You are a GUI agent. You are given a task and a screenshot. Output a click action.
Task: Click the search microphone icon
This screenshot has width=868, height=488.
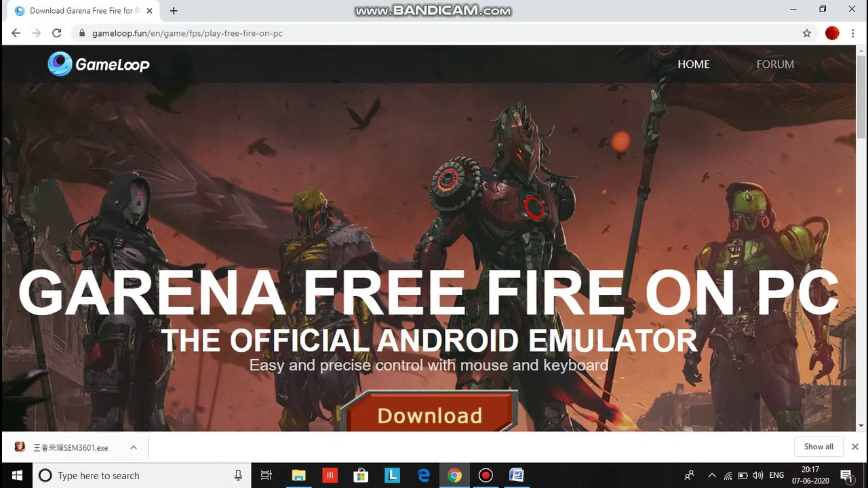point(238,476)
